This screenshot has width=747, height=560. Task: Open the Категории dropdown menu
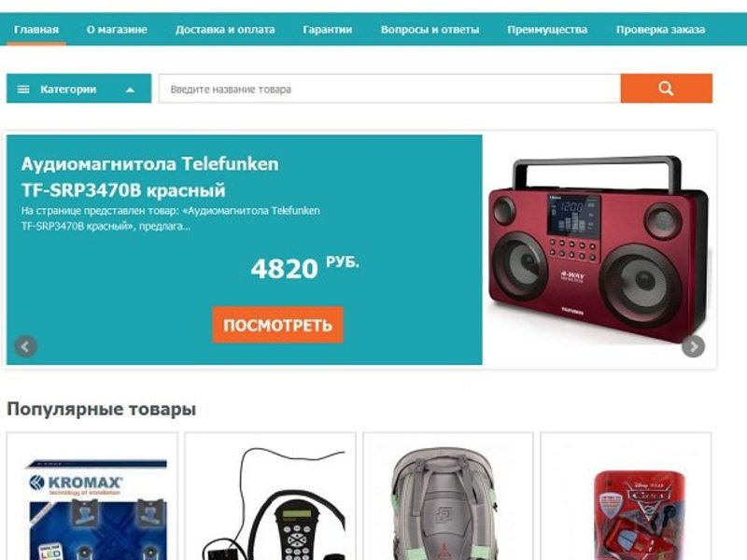pos(78,89)
